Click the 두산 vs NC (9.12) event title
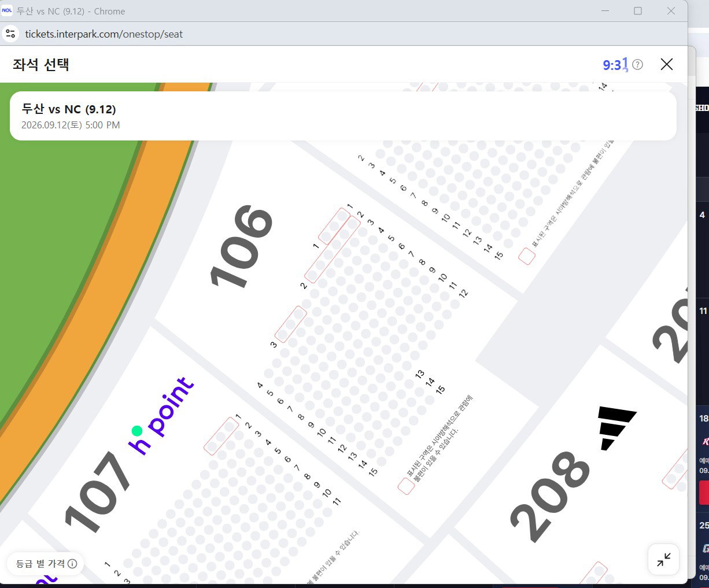The width and height of the screenshot is (709, 588). coord(69,109)
